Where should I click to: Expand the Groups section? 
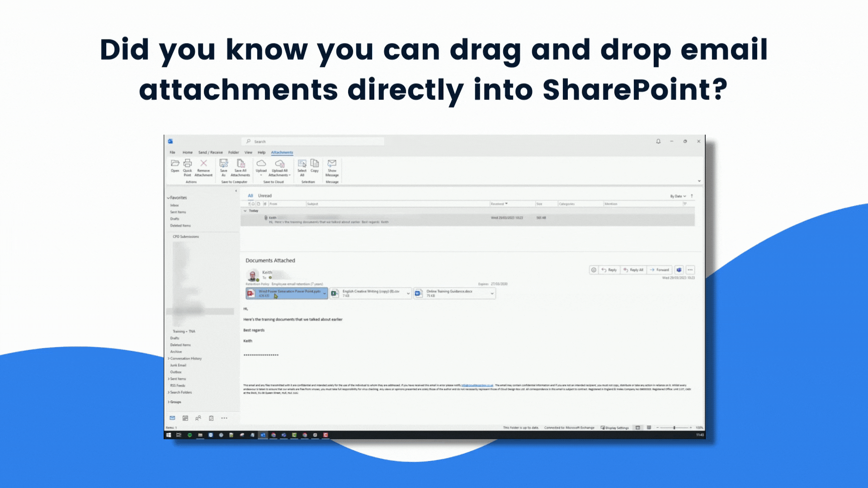click(169, 402)
